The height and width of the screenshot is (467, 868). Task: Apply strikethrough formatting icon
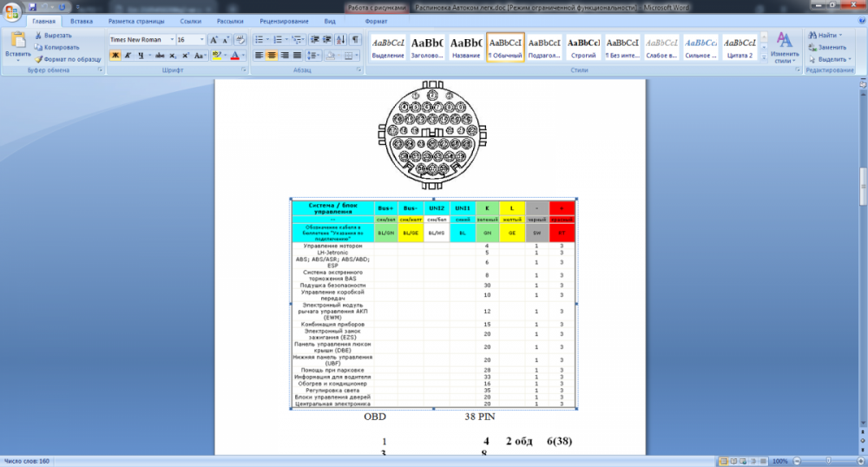tap(160, 56)
